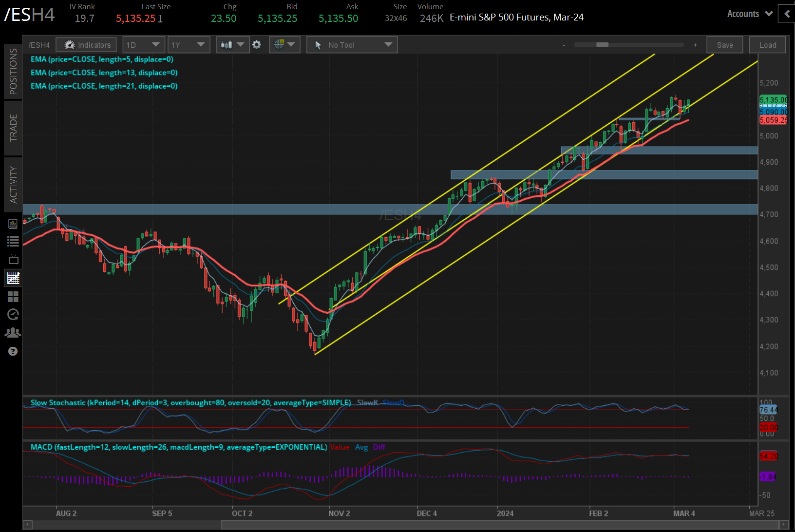Click the Load button

[x=767, y=44]
